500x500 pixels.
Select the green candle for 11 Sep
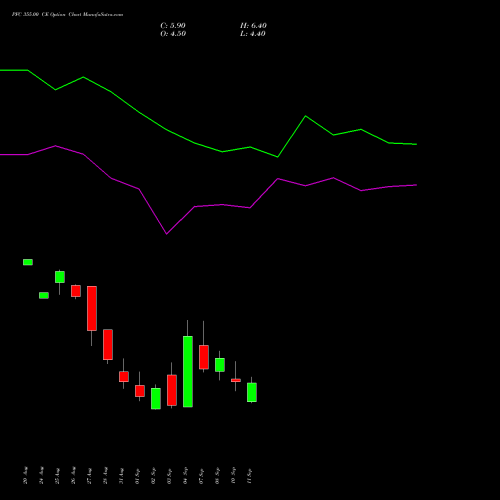tap(252, 392)
